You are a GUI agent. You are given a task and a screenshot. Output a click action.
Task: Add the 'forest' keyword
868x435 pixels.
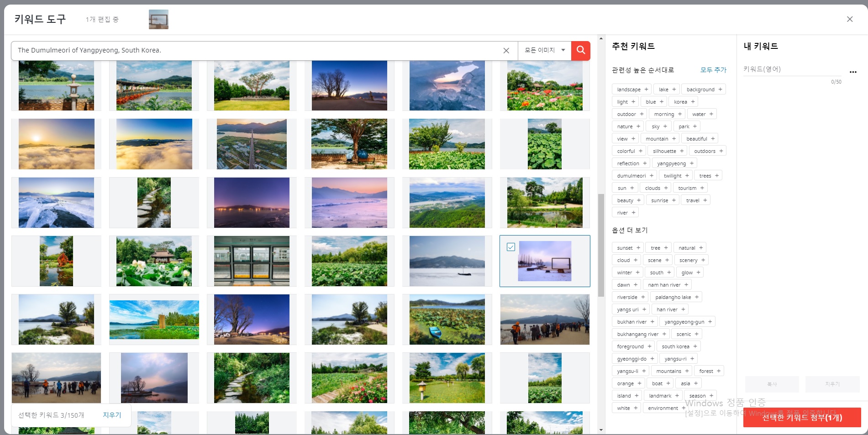point(709,371)
